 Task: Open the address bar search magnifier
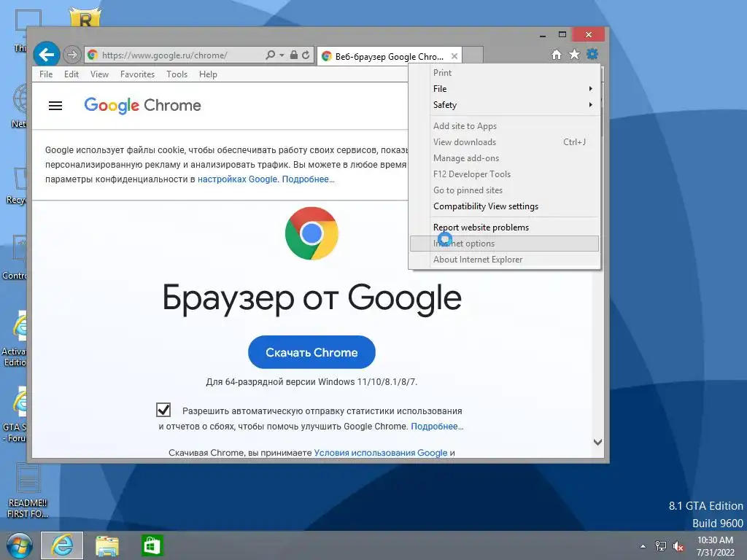click(x=270, y=55)
